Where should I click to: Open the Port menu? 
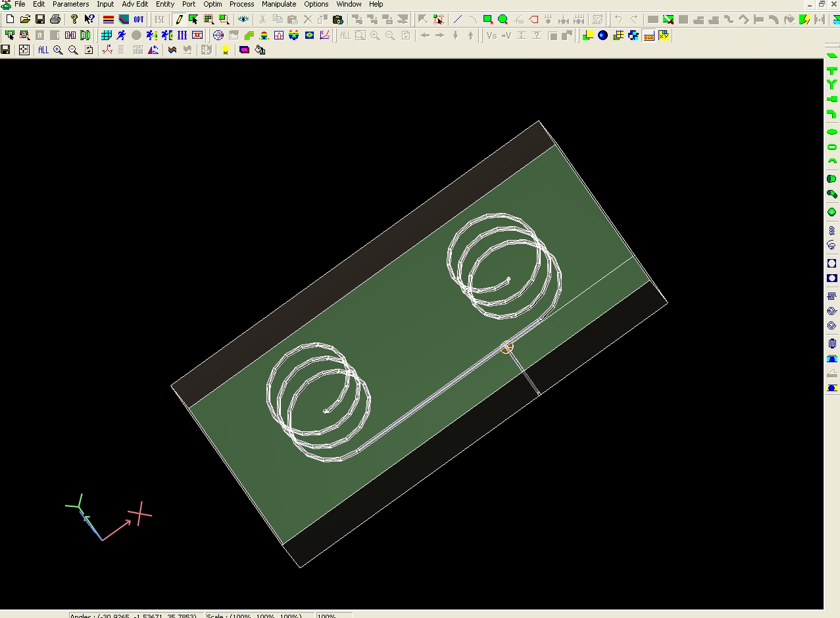[x=189, y=4]
